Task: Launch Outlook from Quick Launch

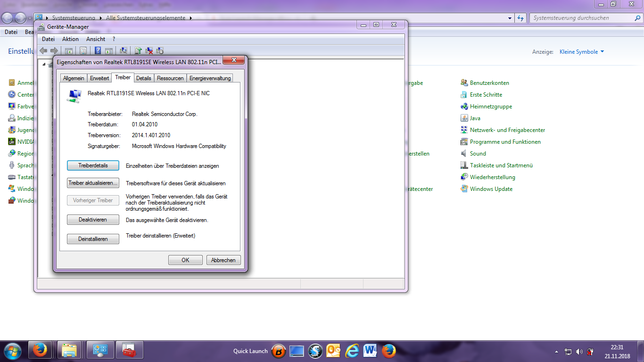Action: coord(334,351)
